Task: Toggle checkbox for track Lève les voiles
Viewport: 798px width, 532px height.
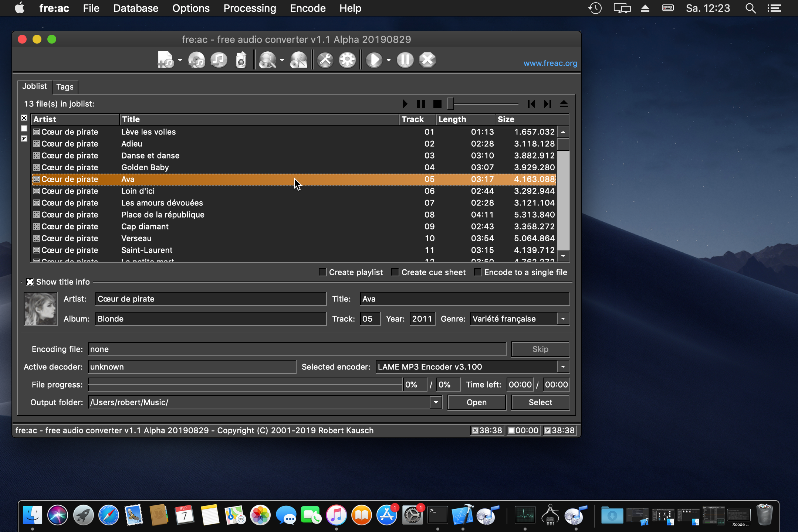Action: pyautogui.click(x=37, y=132)
